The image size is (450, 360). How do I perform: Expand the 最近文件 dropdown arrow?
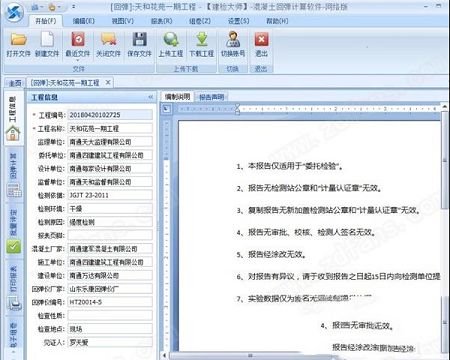[x=78, y=61]
